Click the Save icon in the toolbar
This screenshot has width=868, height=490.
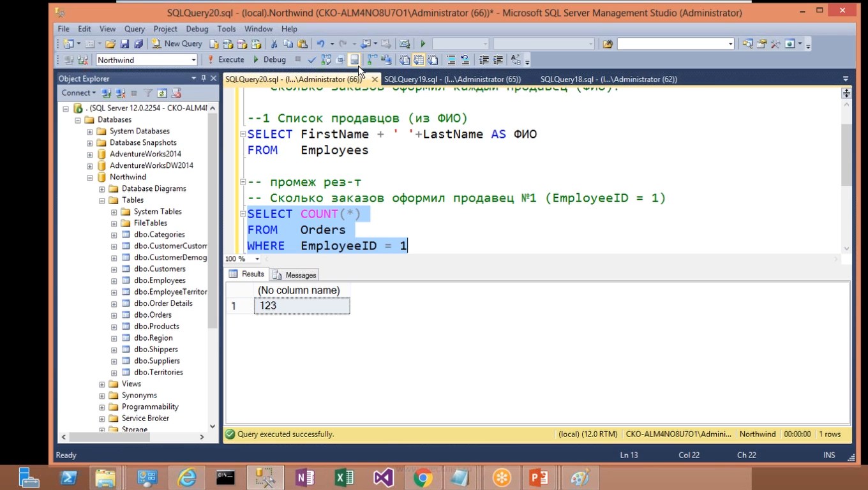point(124,44)
